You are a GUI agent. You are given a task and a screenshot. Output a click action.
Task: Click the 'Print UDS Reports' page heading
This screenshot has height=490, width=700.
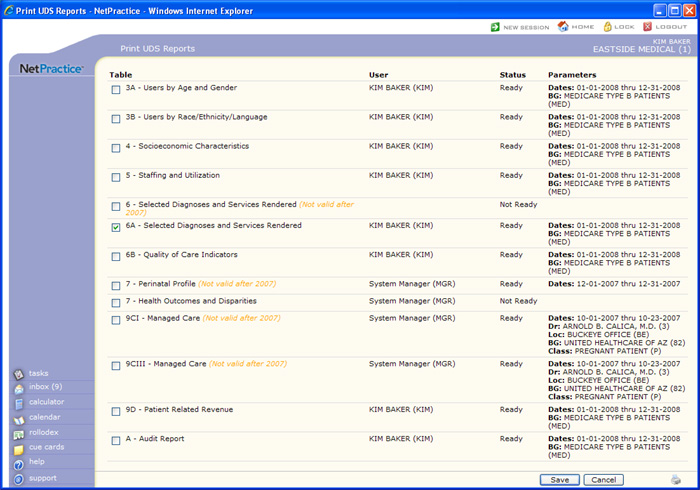(158, 49)
